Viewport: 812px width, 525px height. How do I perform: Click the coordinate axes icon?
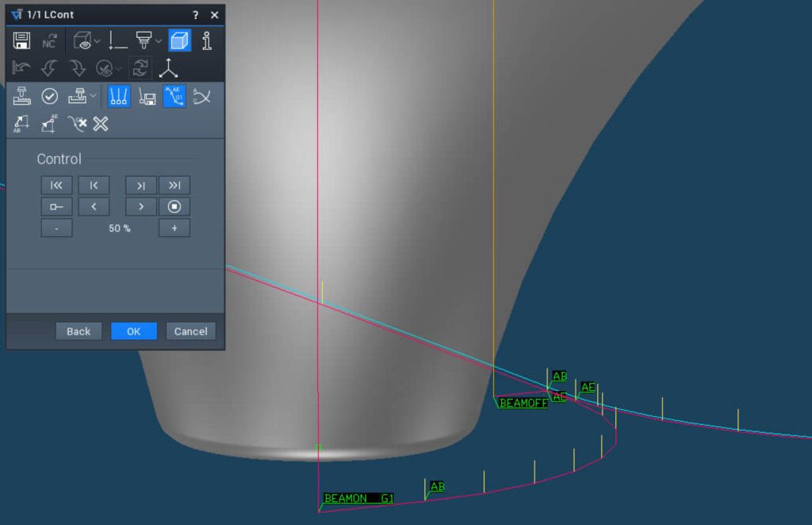click(x=168, y=69)
